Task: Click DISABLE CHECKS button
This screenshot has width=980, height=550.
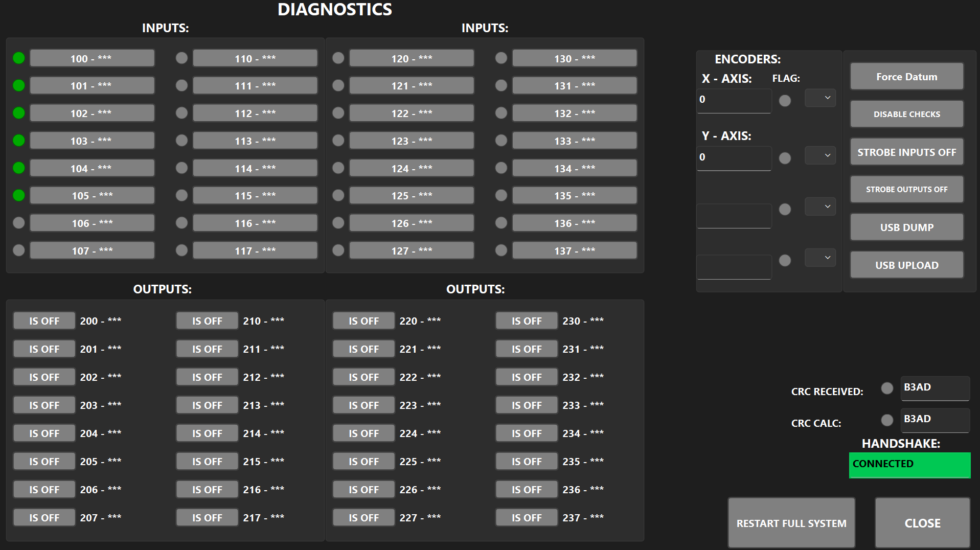Action: point(907,114)
